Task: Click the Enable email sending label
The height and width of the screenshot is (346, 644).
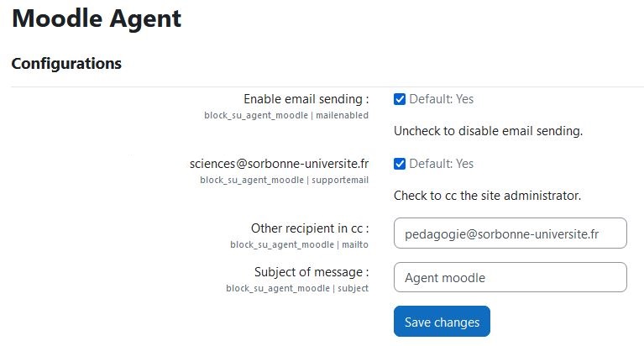Action: coord(306,99)
